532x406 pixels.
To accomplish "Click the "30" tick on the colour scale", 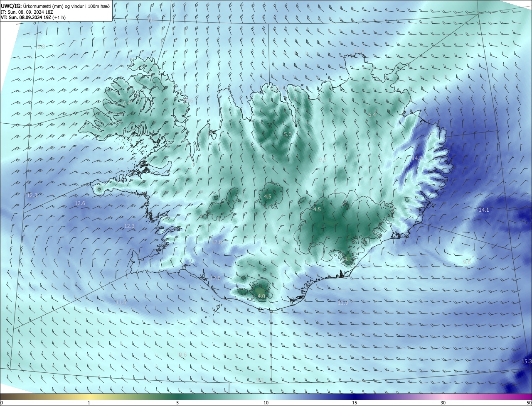I will pos(443,403).
